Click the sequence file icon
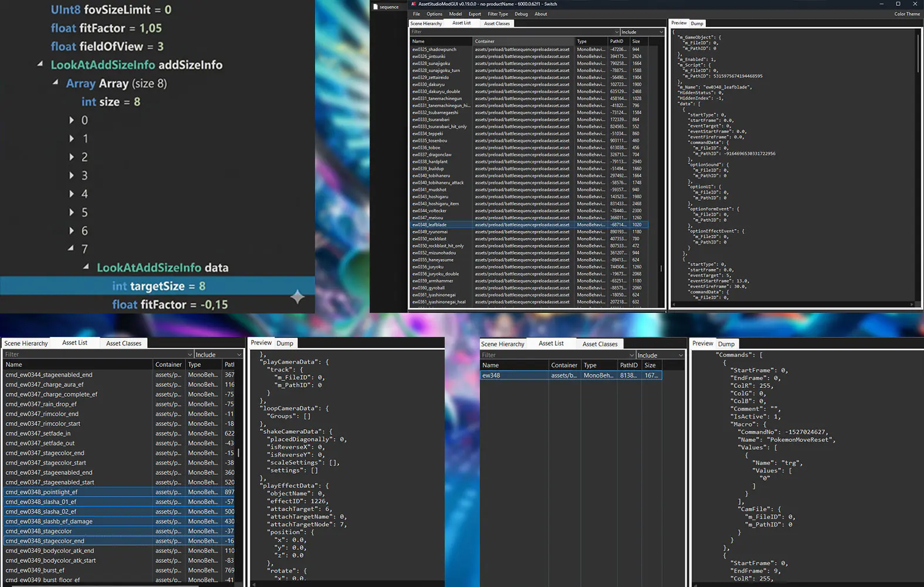 tap(375, 7)
